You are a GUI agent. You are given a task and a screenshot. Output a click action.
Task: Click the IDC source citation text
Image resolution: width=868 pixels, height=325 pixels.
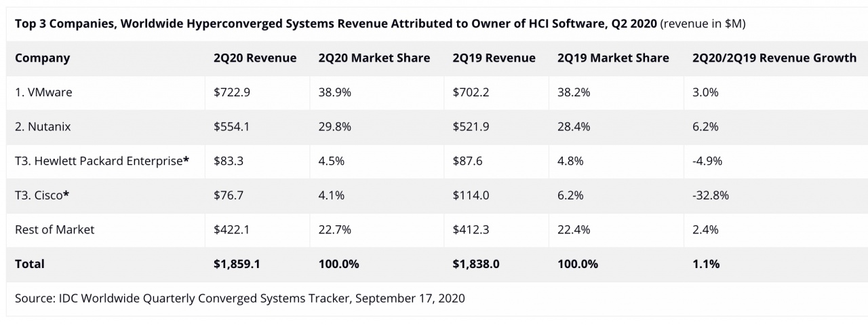click(x=240, y=299)
